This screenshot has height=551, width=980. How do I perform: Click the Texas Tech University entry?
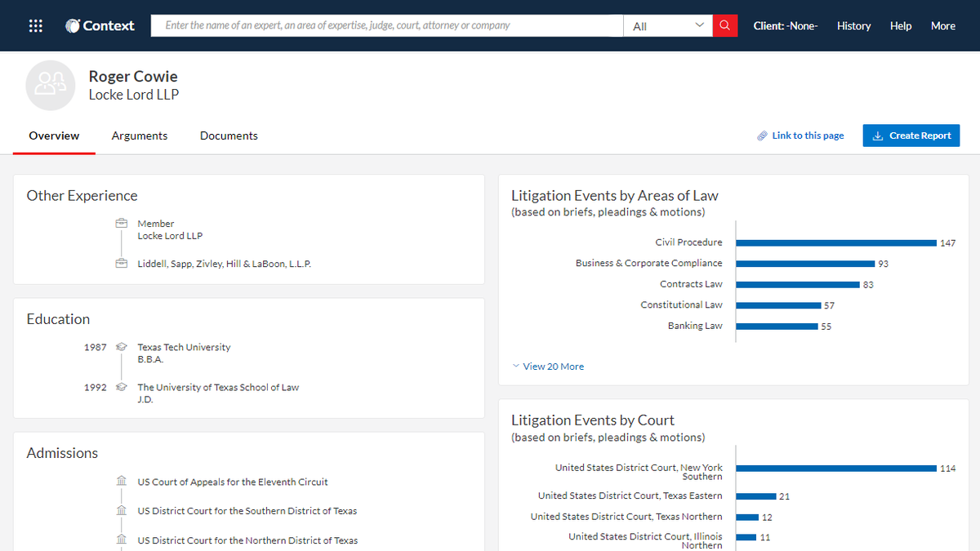184,347
